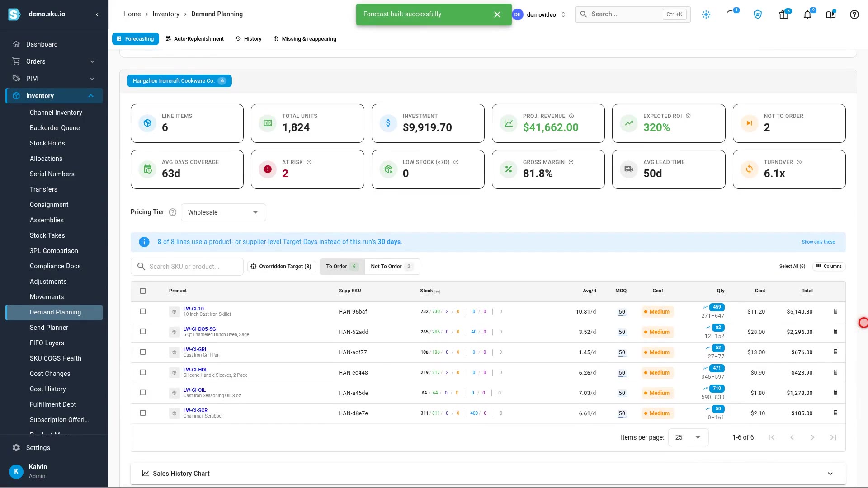This screenshot has height=488, width=868.
Task: Check the LW-CI-GRL row checkbox
Action: 143,352
